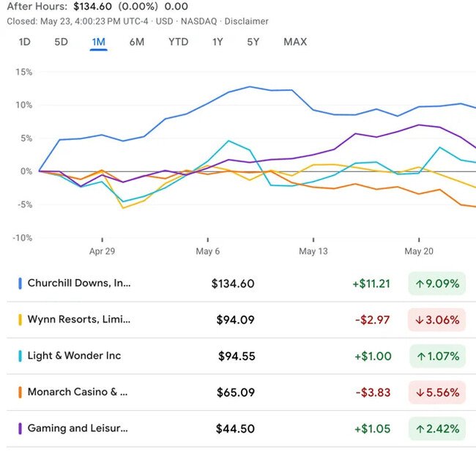Viewport: 476px width, 454px height.
Task: Click the May 13 chart date label
Action: pos(313,251)
